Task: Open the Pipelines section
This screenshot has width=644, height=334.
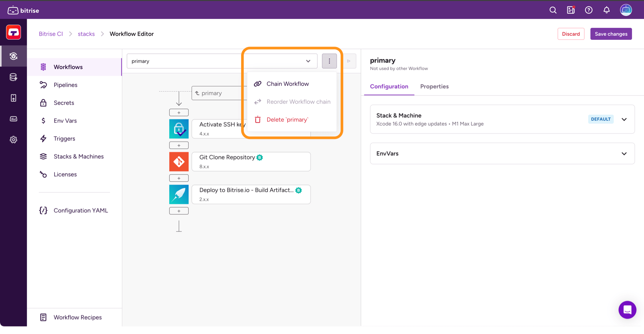Action: [x=75, y=85]
